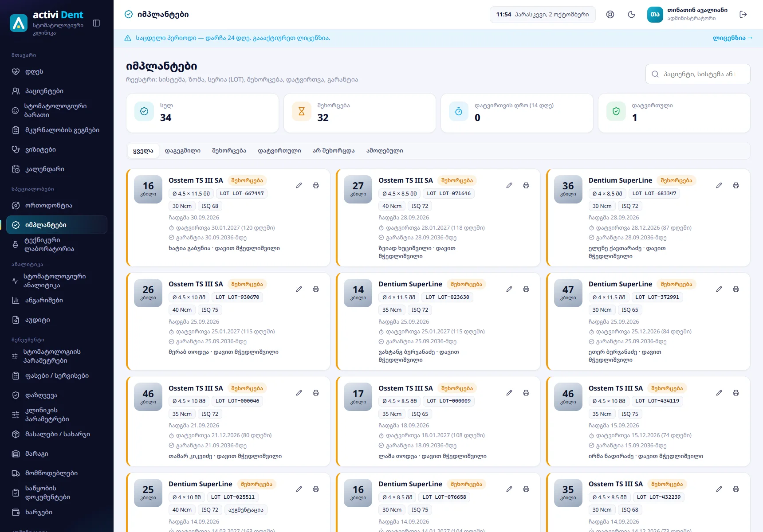
Task: Print the Dentium SuperLine card LOT-683347
Action: (x=736, y=185)
